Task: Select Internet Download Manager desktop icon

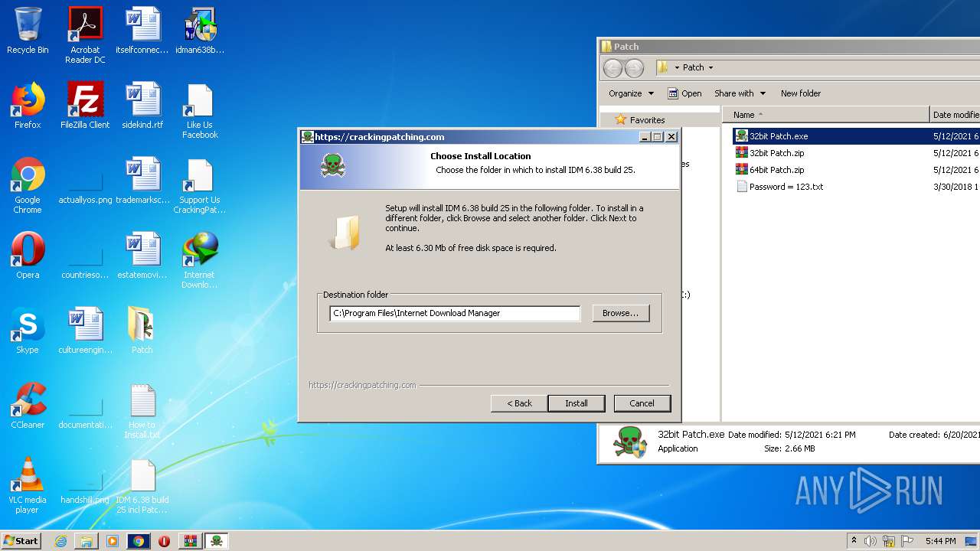Action: 200,260
